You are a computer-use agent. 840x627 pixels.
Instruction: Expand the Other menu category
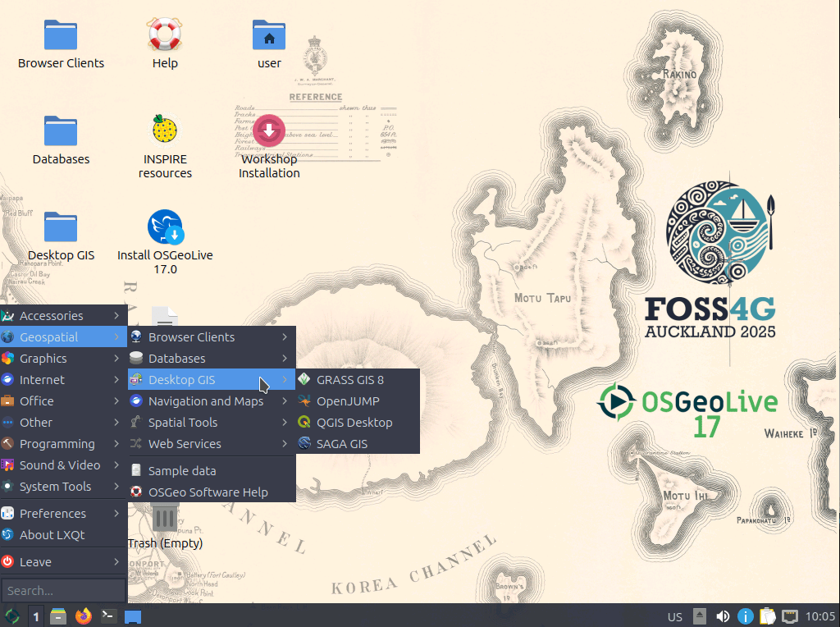[x=63, y=423]
